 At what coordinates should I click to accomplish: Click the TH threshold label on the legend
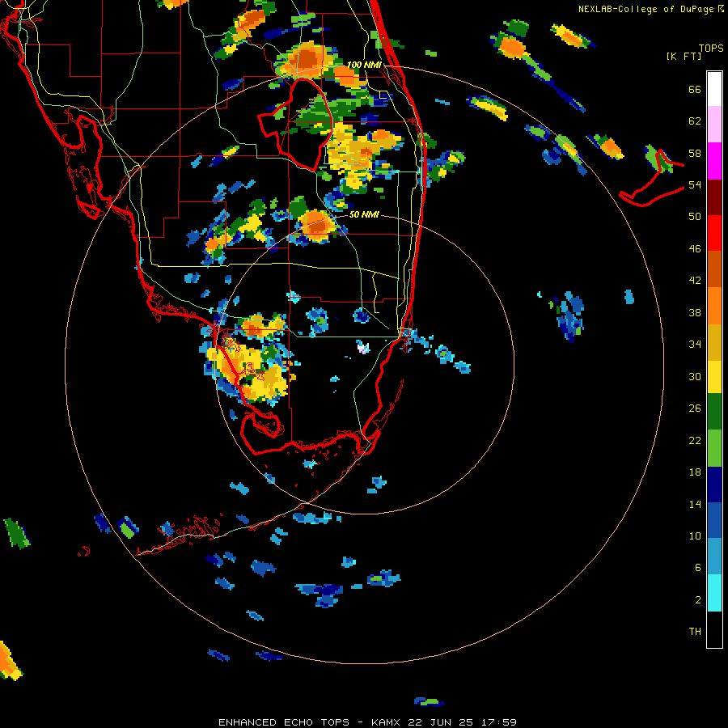click(x=695, y=632)
